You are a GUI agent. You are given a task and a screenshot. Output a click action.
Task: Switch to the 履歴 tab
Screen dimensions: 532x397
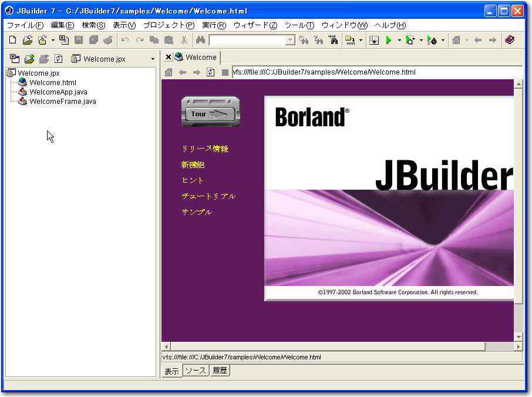[x=220, y=371]
